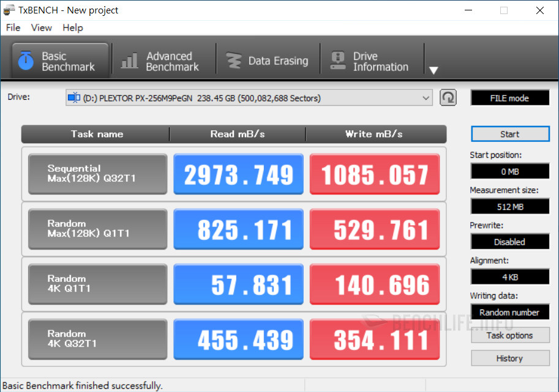Click the TxBENCH app icon in title bar

point(9,10)
